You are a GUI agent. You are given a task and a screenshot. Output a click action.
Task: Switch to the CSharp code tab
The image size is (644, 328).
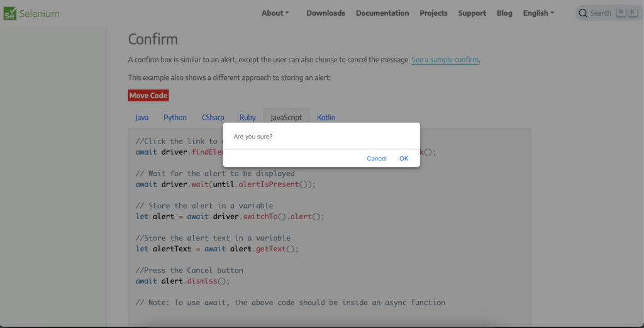(x=213, y=118)
